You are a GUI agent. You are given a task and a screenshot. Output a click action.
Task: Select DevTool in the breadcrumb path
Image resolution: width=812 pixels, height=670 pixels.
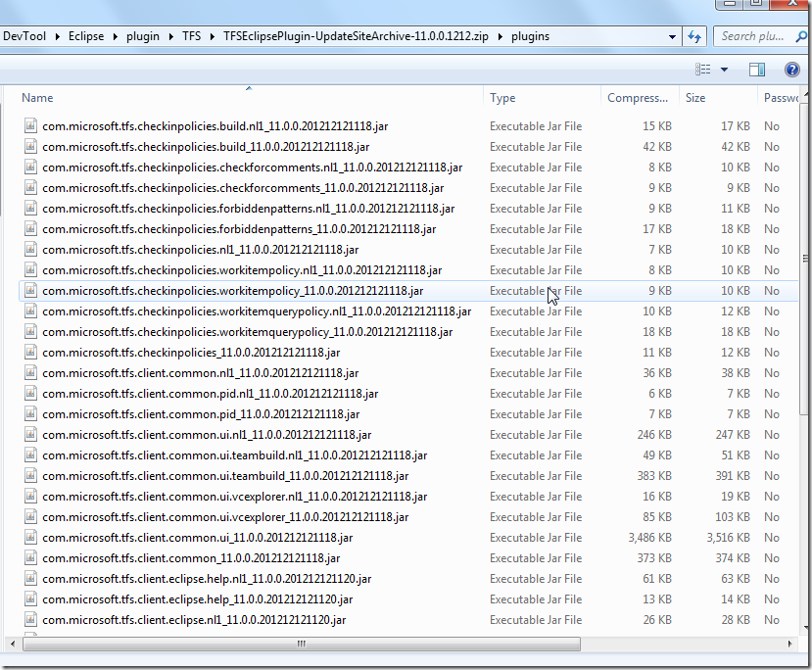(24, 36)
